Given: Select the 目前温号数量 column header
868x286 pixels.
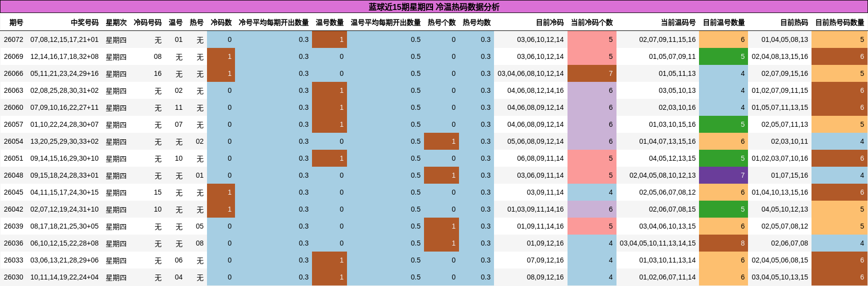Looking at the screenshot, I should pyautogui.click(x=723, y=22).
